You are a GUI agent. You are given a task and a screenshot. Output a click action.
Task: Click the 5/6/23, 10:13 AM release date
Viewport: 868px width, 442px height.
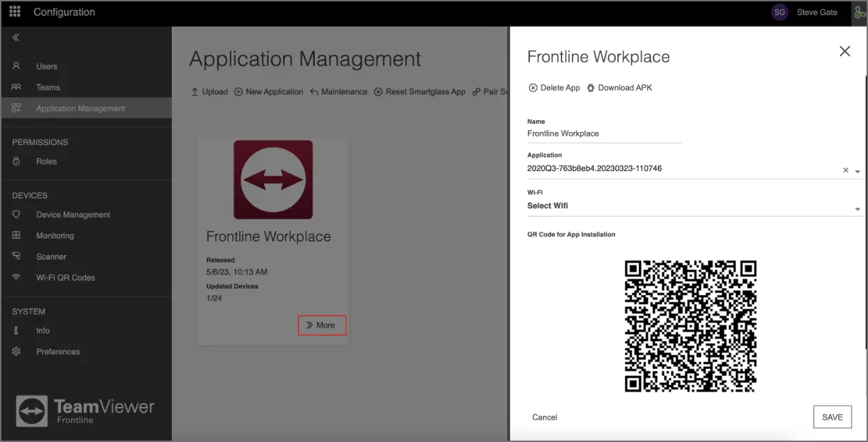pos(237,272)
